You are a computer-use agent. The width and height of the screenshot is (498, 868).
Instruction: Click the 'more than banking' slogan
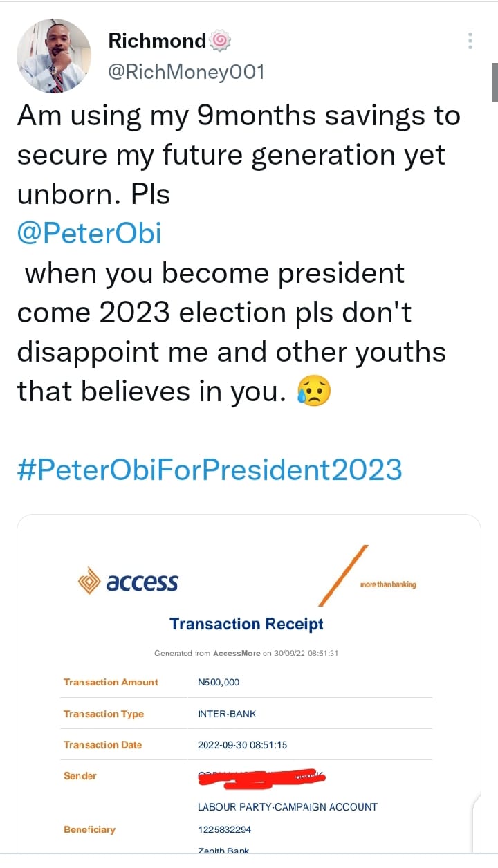coord(388,584)
